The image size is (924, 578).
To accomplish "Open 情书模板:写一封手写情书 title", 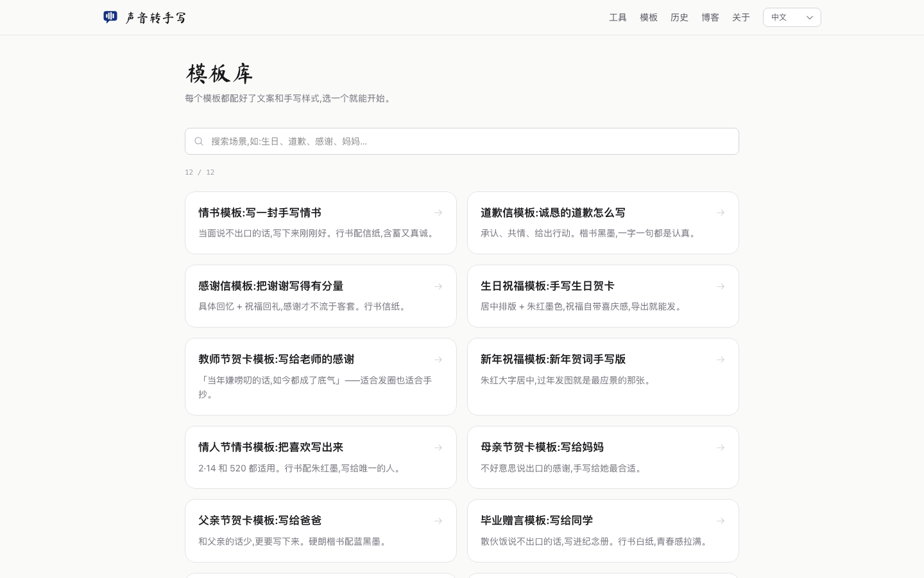I will click(260, 213).
